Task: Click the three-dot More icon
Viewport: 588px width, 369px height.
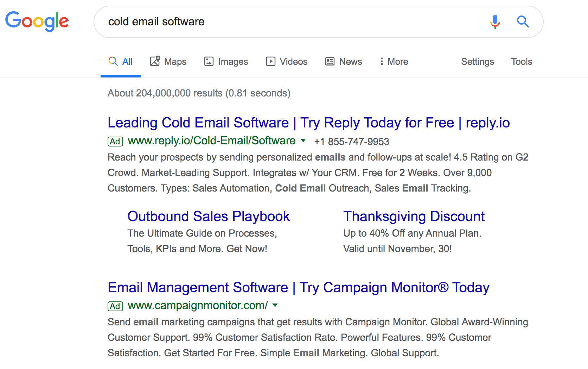Action: (x=382, y=62)
